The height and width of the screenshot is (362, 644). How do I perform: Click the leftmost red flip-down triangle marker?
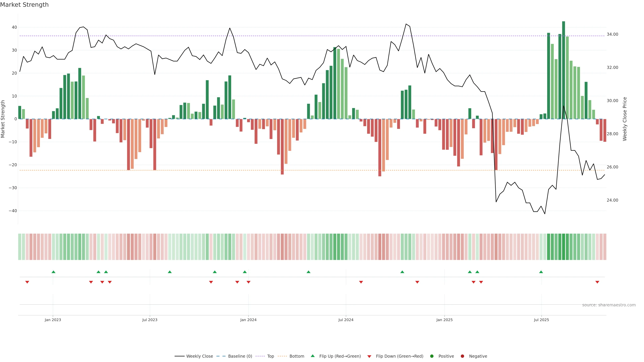(x=27, y=282)
